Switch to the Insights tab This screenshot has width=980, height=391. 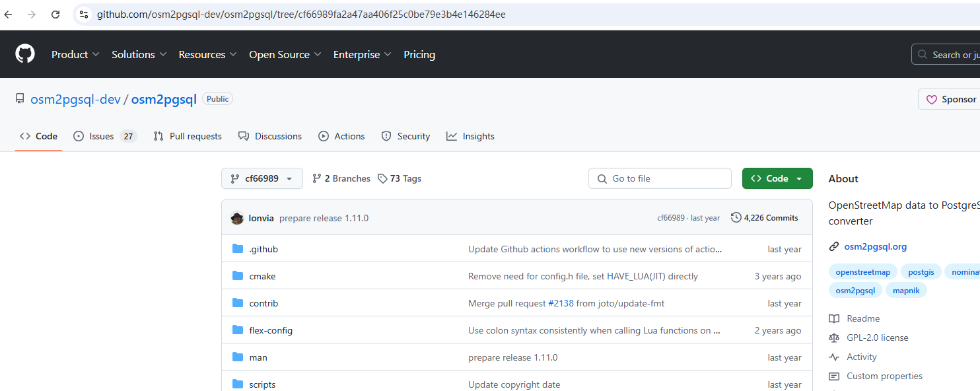[x=470, y=136]
